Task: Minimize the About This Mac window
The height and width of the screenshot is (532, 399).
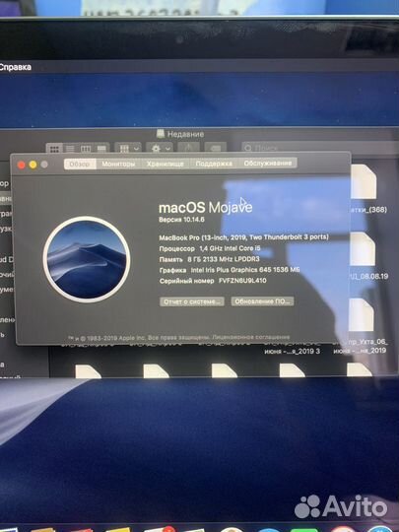Action: pos(33,165)
